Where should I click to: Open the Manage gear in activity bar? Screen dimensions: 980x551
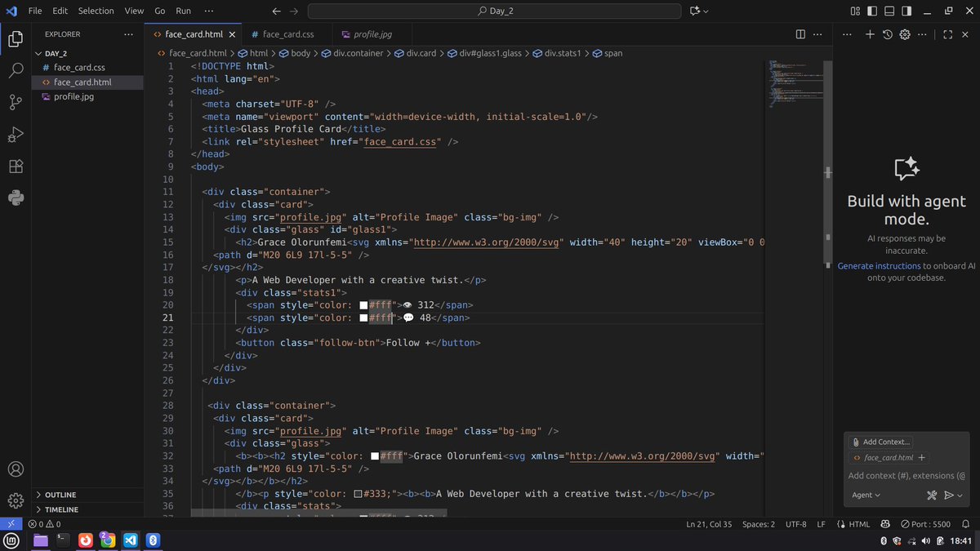[x=16, y=500]
